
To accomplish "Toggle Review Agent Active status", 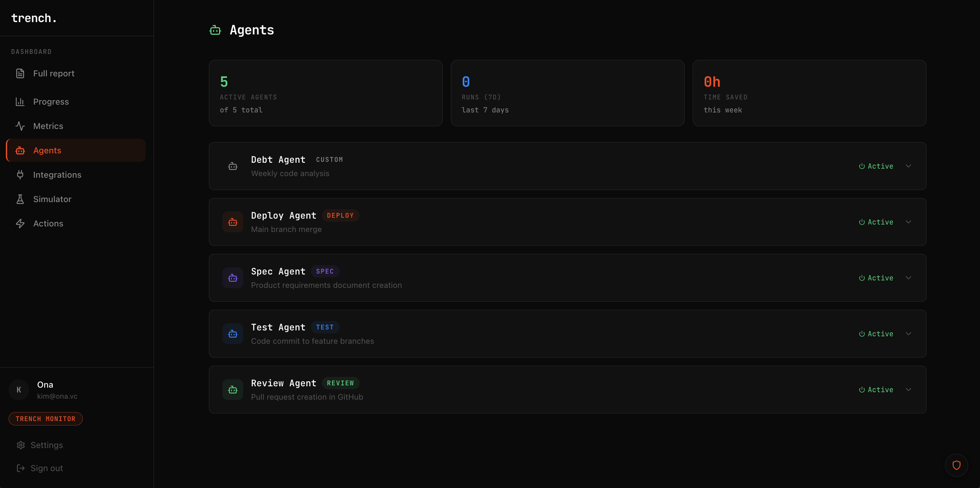I will 876,390.
